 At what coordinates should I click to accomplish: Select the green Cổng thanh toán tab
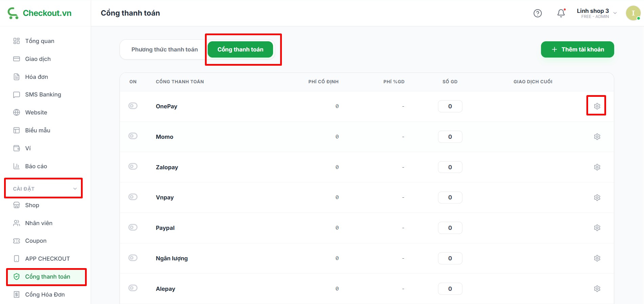[x=240, y=49]
